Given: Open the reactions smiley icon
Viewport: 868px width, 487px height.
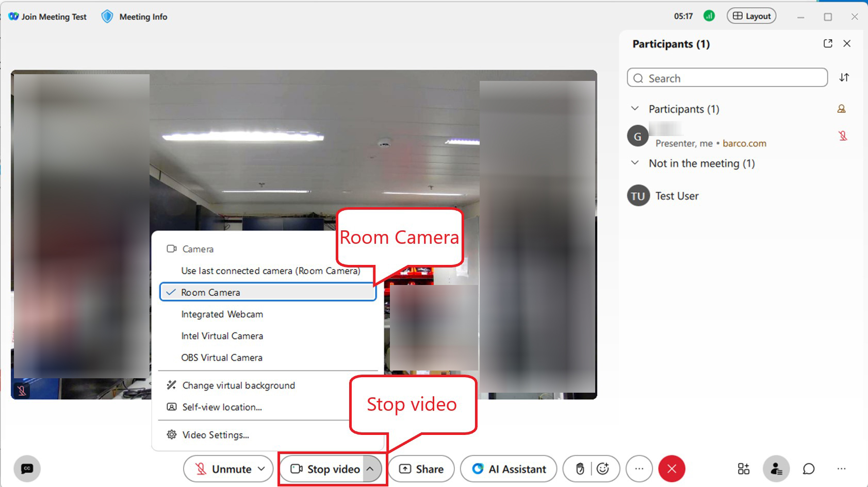Looking at the screenshot, I should point(603,469).
